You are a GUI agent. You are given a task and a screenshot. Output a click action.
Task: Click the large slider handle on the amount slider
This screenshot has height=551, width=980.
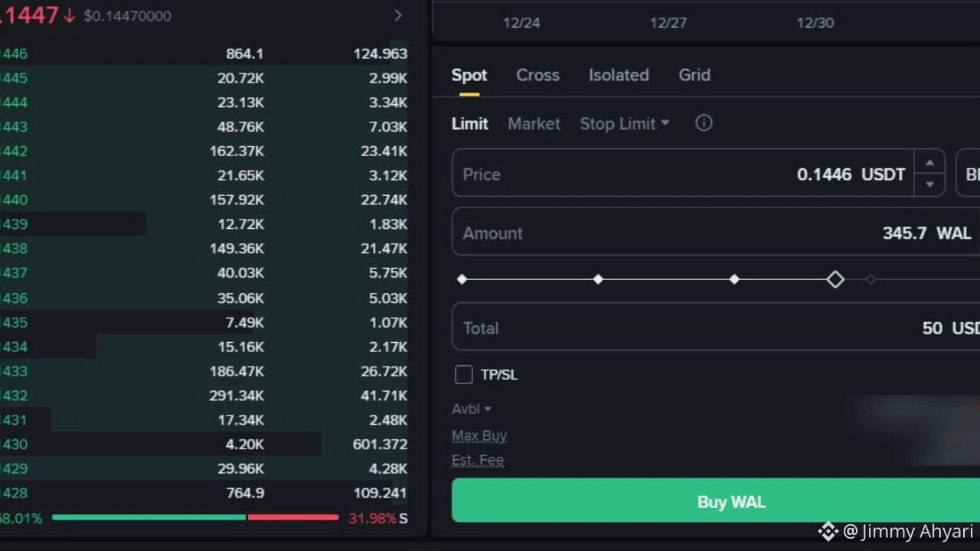coord(835,279)
